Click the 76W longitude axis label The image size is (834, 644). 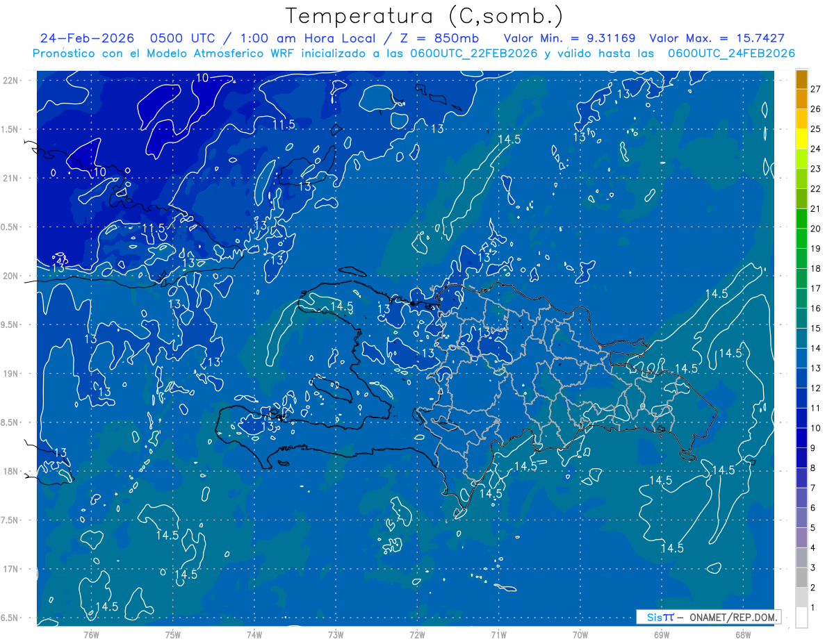(91, 634)
